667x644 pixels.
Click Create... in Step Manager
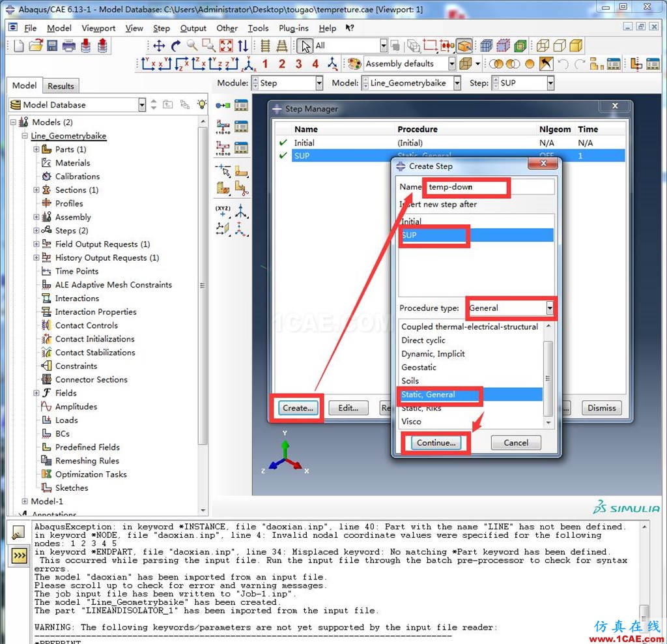298,408
